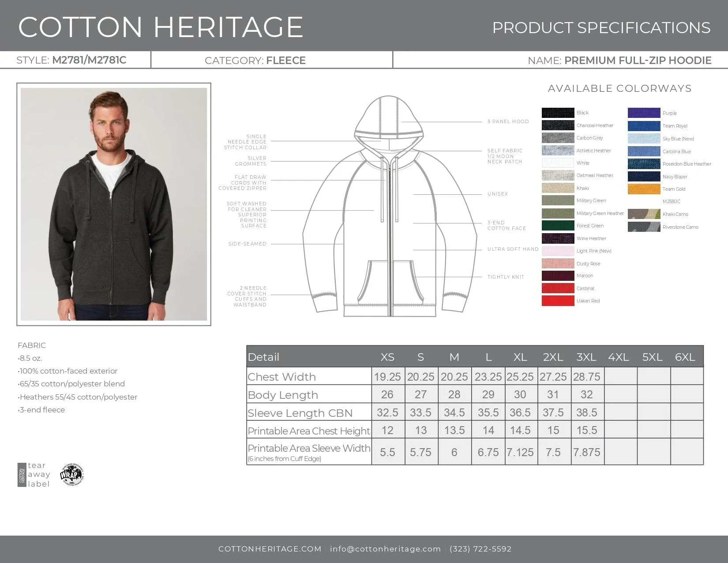Click the Heathers 55/45 cotton/polyester line
The width and height of the screenshot is (728, 563).
(x=78, y=397)
